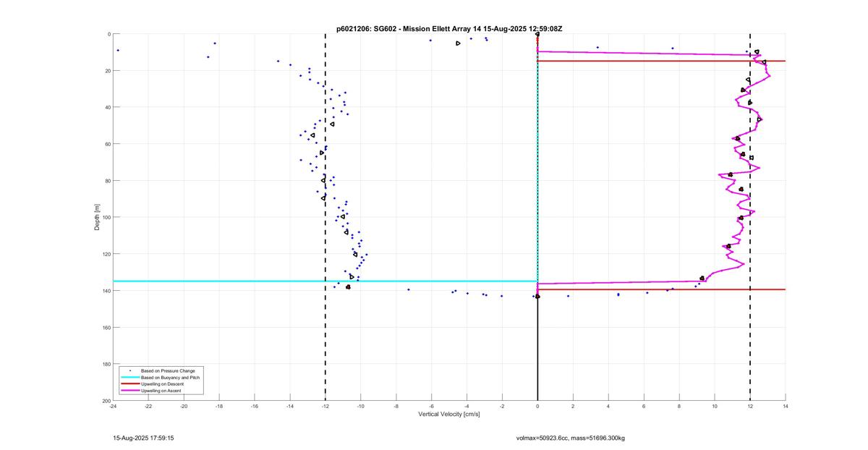Click the timestamp '15-Aug-2025 17:59:15'
Screen dimensions: 868x450
point(143,438)
